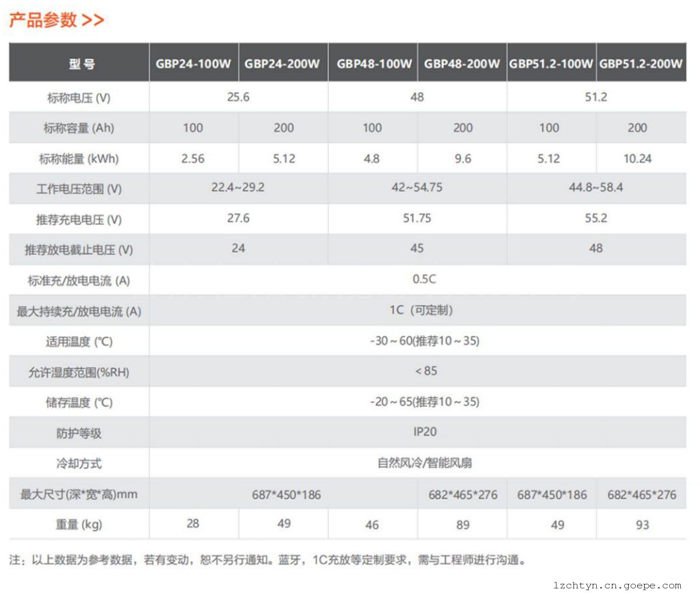This screenshot has width=700, height=596.
Task: Click the GBP51.2-200W column header
Action: [x=640, y=63]
